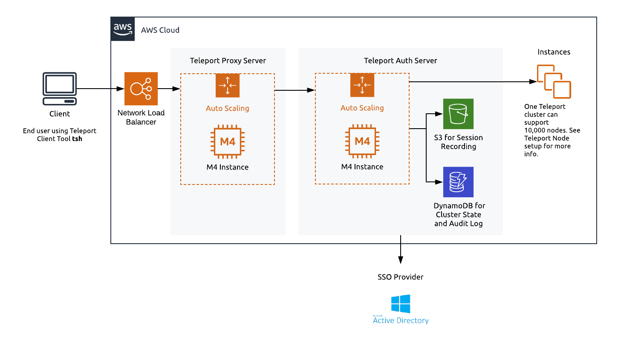The image size is (644, 354).
Task: Click the One Teleport cluster note text
Action: click(x=552, y=130)
